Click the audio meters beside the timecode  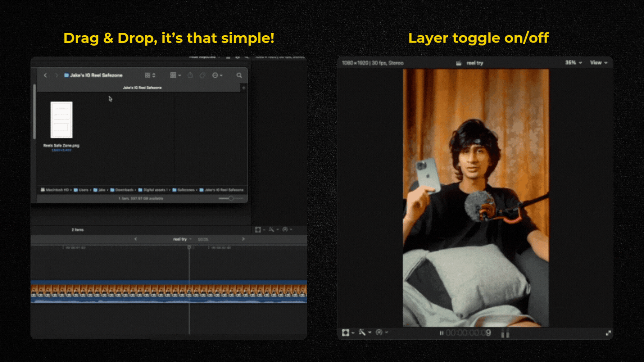click(x=505, y=334)
